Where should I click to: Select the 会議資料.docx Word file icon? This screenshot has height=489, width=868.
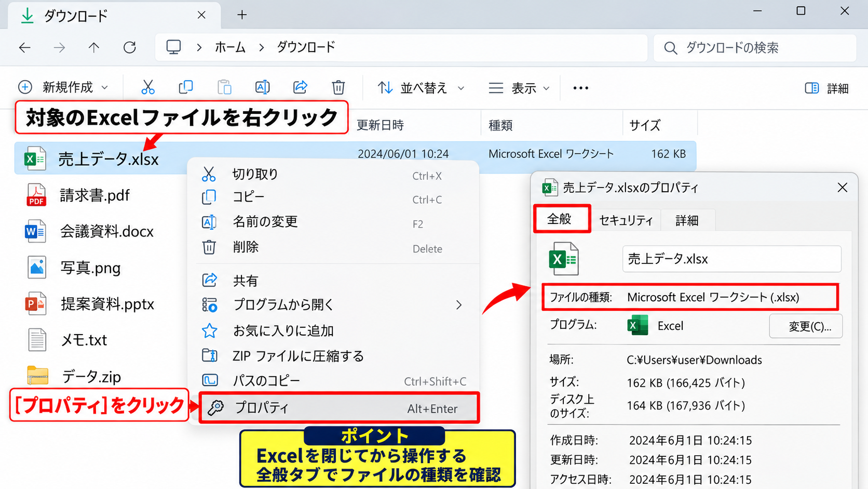pyautogui.click(x=35, y=231)
